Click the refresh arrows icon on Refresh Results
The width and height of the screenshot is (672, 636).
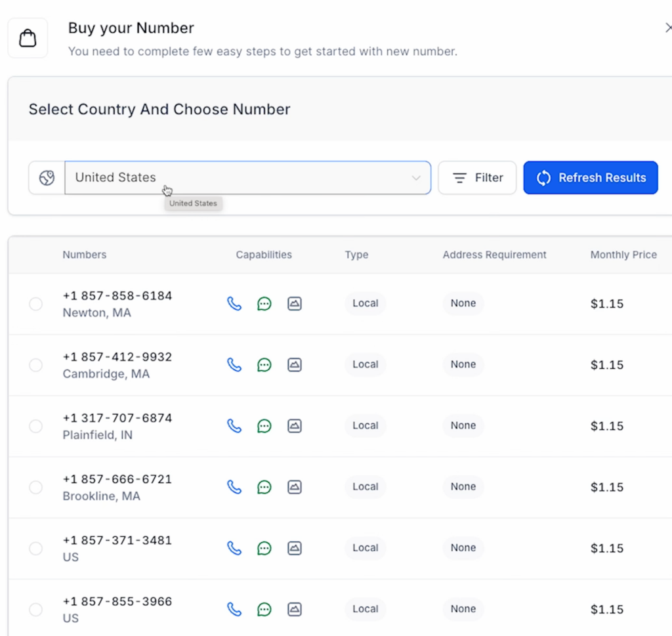pyautogui.click(x=543, y=177)
